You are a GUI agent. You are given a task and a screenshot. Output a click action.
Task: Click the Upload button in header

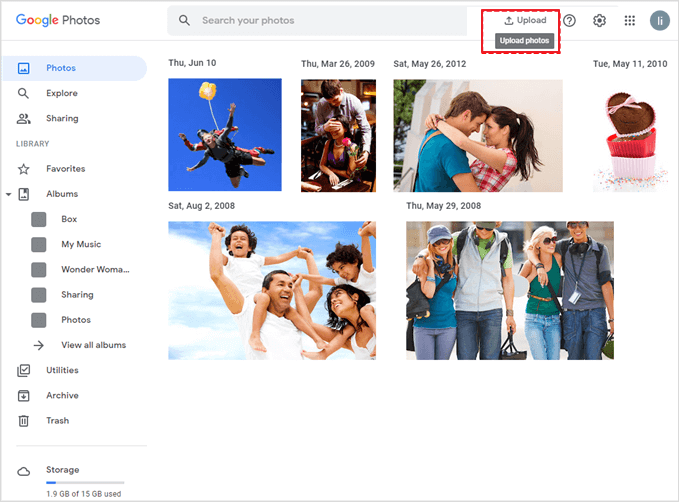point(524,21)
